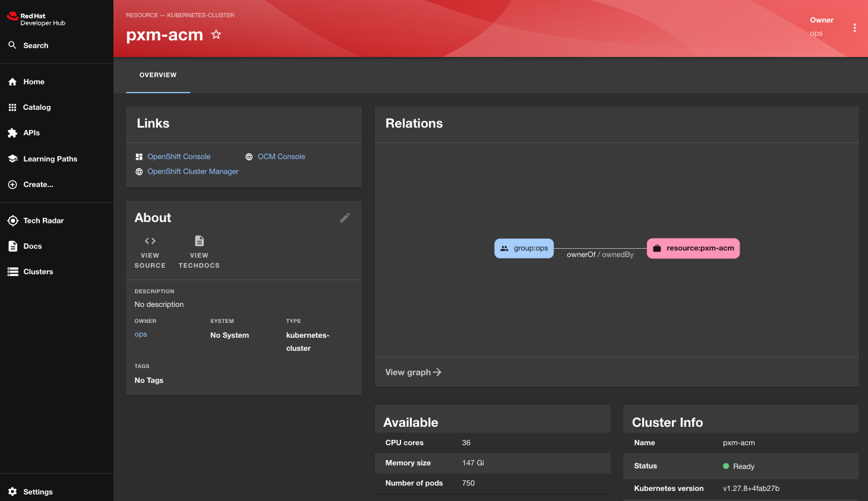The height and width of the screenshot is (501, 868).
Task: Click the Create plus-circle icon
Action: [12, 185]
